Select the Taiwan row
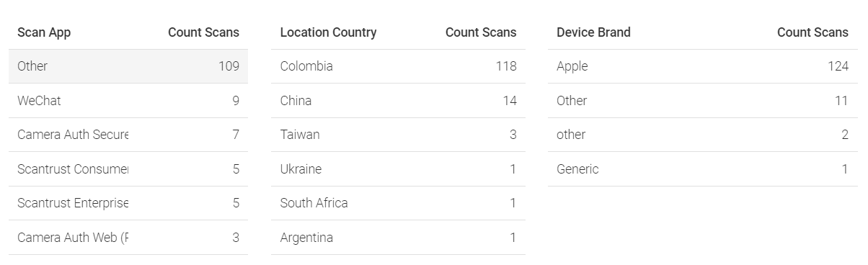 tap(398, 135)
